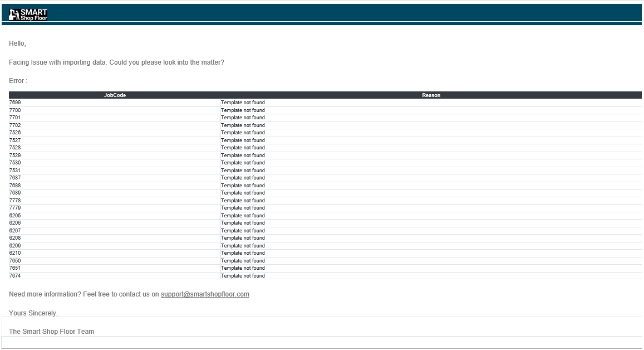The width and height of the screenshot is (644, 350).
Task: Click the Smart Shop Floor logo
Action: 28,15
